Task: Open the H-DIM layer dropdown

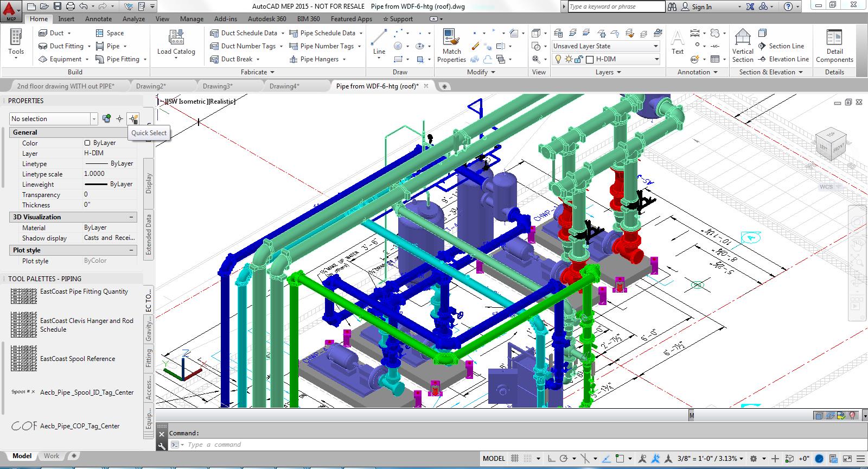Action: pyautogui.click(x=605, y=59)
